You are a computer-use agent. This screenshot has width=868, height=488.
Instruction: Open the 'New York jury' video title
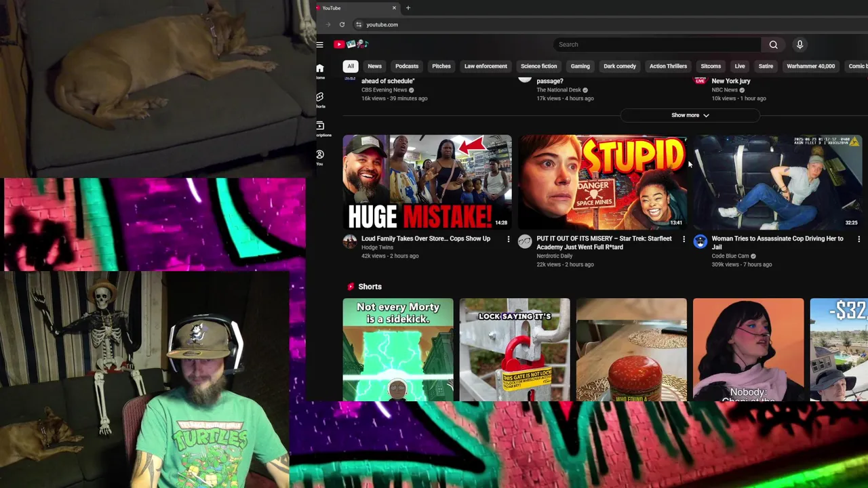[x=731, y=81]
